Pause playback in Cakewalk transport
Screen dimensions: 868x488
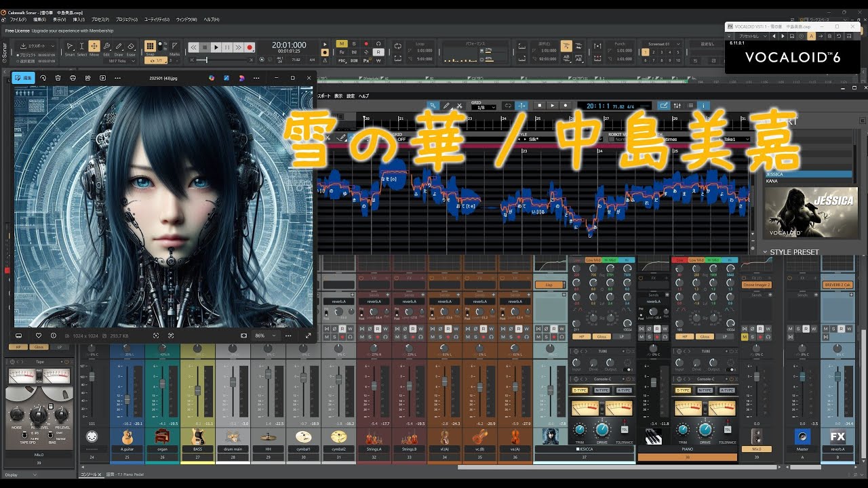[227, 47]
